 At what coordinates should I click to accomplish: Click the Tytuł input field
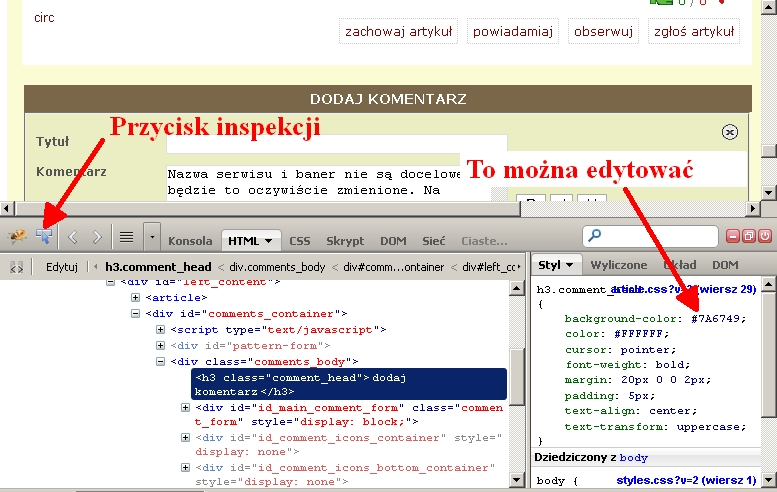point(336,143)
